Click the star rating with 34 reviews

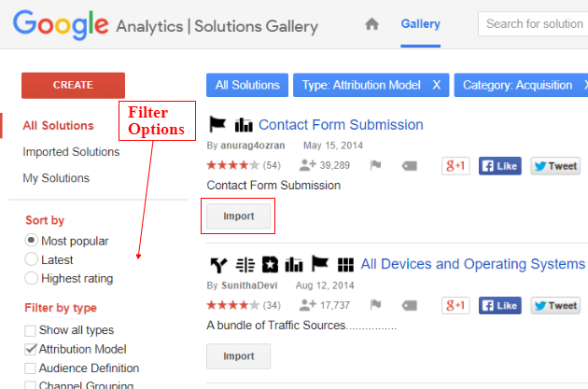tap(232, 305)
